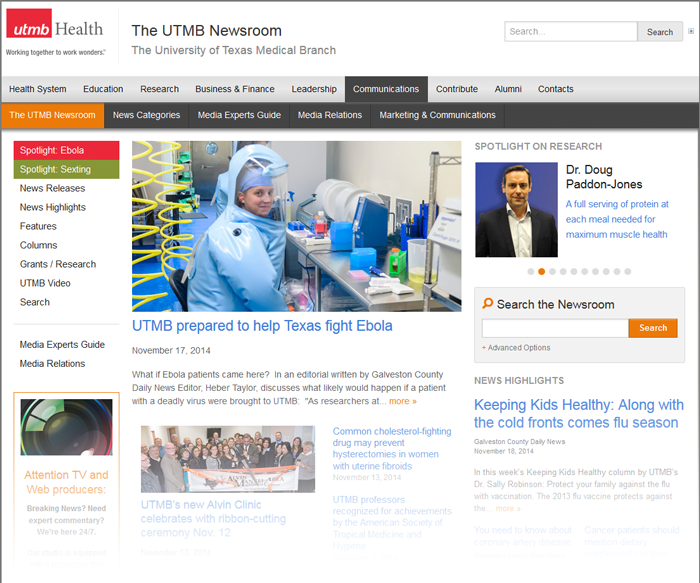700x583 pixels.
Task: Click the top header Search button
Action: click(659, 32)
